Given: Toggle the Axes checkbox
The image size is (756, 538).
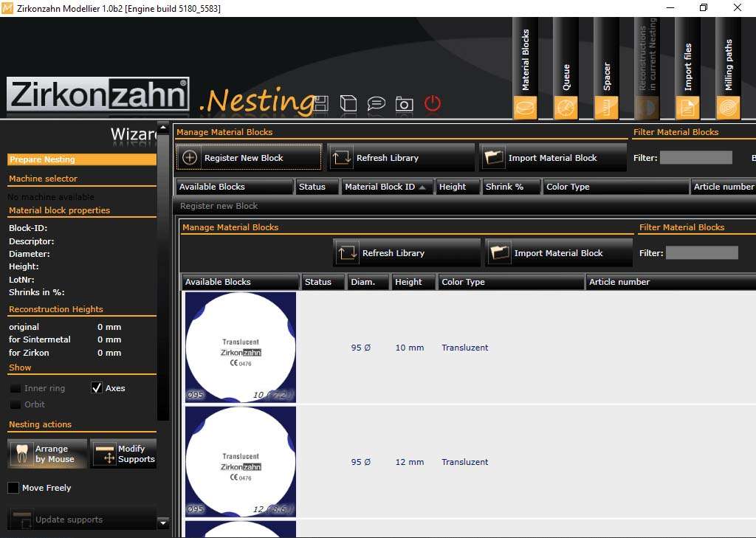Looking at the screenshot, I should tap(97, 388).
